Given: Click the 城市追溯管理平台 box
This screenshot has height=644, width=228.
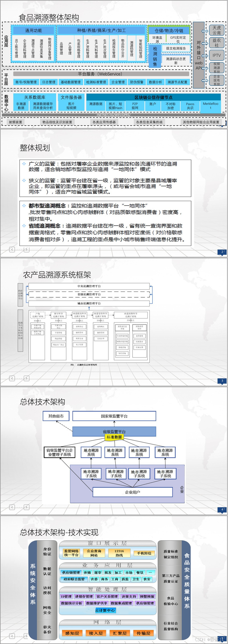Looking at the screenshot, I should click(89, 303).
